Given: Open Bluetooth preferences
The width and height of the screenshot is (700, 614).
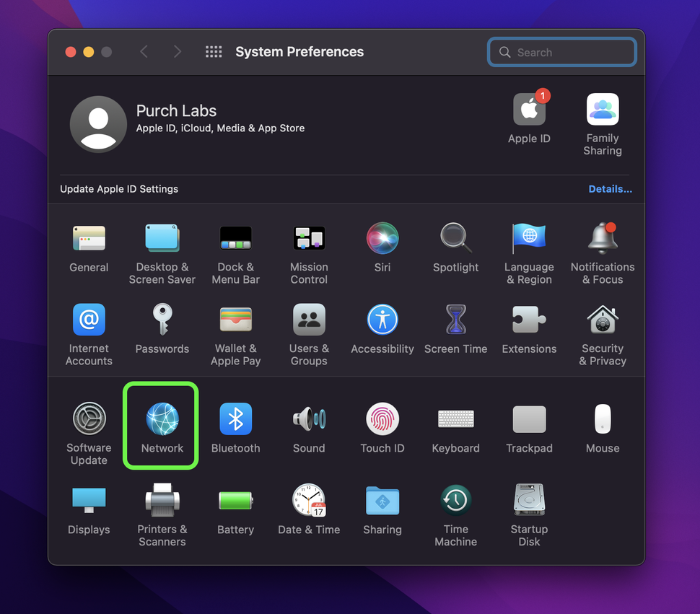Looking at the screenshot, I should [x=236, y=429].
